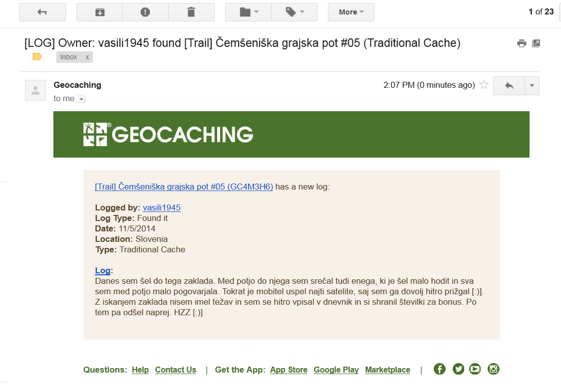This screenshot has width=561, height=392.
Task: Report this message as spam
Action: click(x=145, y=12)
